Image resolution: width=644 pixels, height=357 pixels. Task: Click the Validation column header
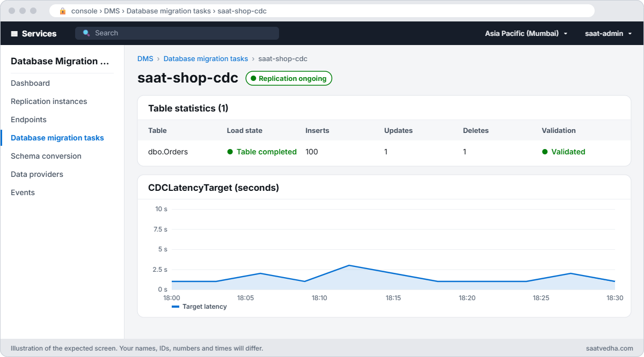click(559, 130)
